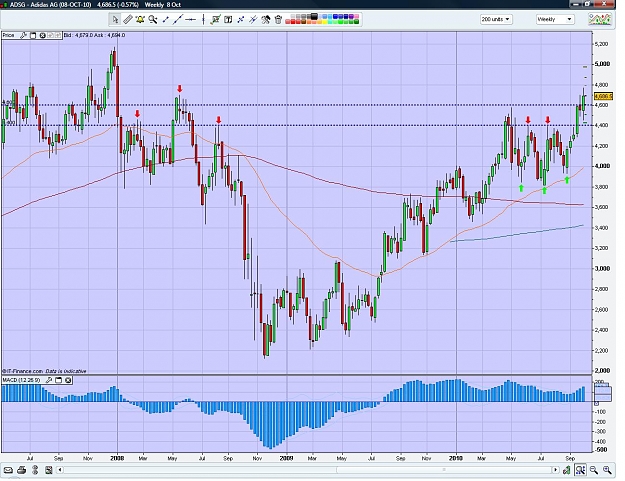Click the MACD panel window icon
625x481 pixels.
[x=58, y=380]
